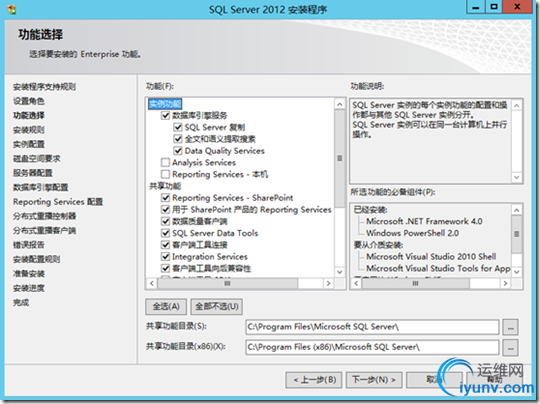Viewport: 540px width, 404px height.
Task: Enable Analysis Services checkbox
Action: (166, 162)
